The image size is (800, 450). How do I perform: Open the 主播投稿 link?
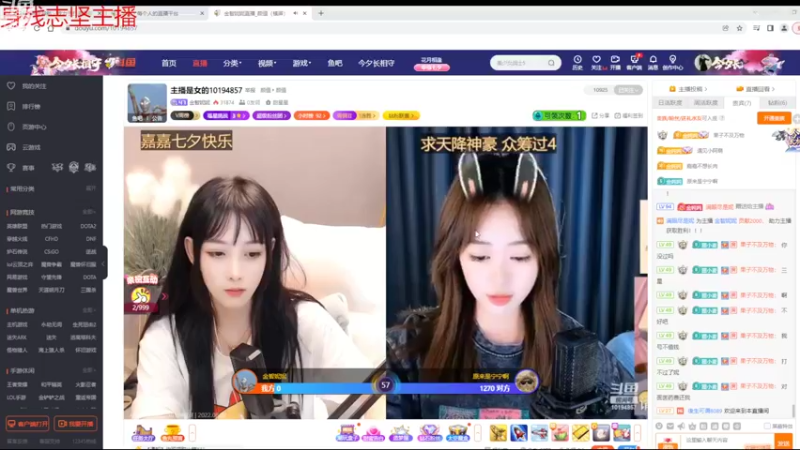pos(688,89)
